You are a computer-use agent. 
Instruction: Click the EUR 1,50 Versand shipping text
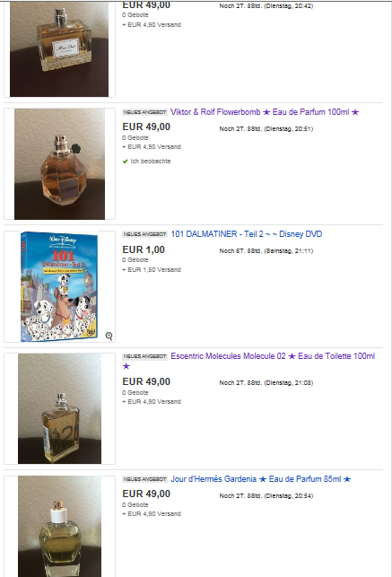152,270
